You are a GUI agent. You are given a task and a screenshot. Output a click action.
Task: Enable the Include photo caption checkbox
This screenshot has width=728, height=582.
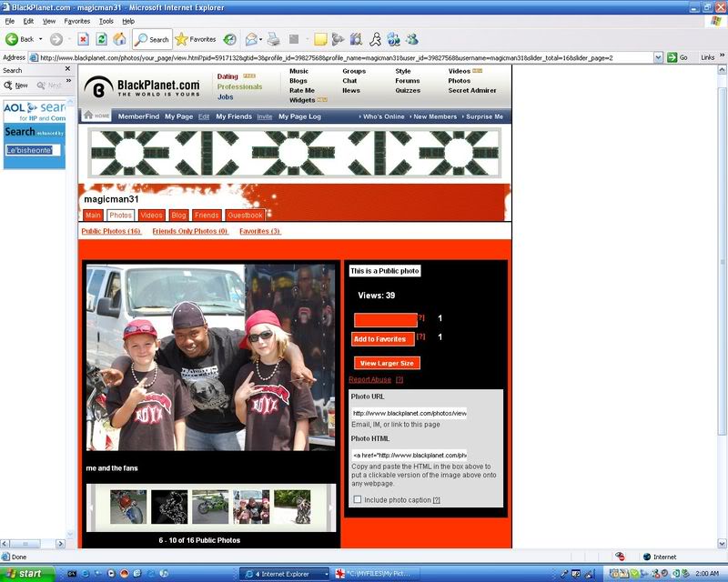pos(358,498)
